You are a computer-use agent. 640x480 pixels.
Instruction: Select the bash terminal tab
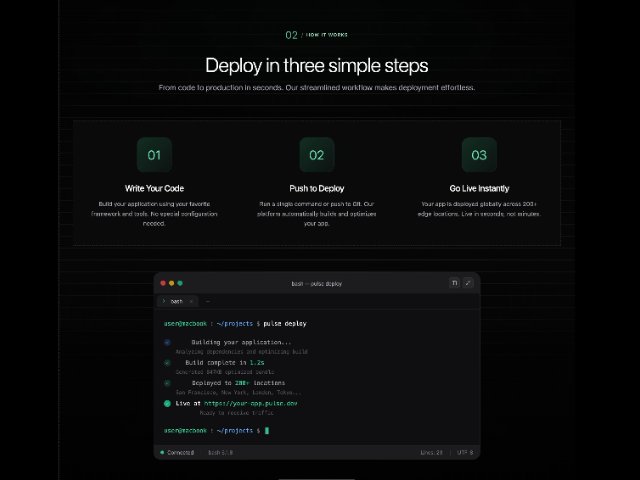pos(178,301)
